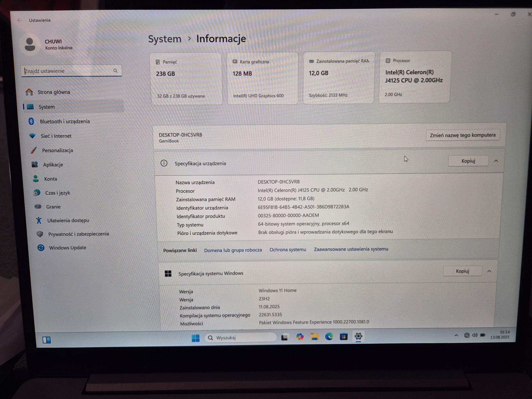Open the Zainstalowana pamięć RAM card
Image resolution: width=532 pixels, height=399 pixels.
point(339,77)
